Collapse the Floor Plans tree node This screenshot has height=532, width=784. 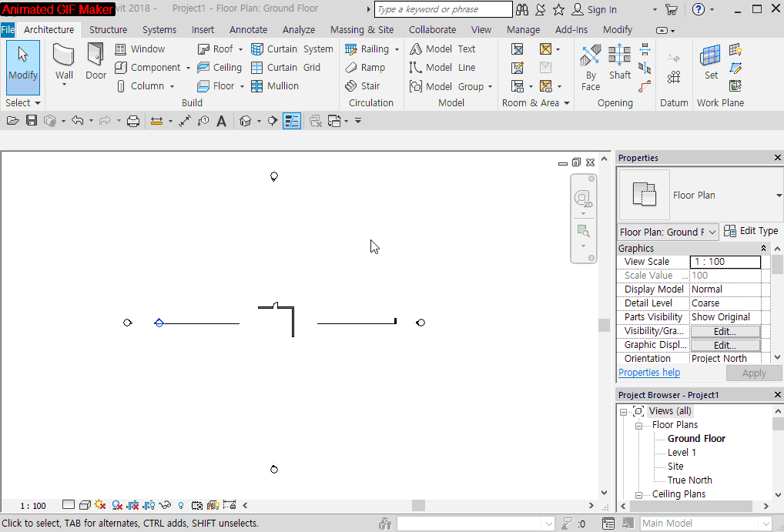click(x=638, y=426)
